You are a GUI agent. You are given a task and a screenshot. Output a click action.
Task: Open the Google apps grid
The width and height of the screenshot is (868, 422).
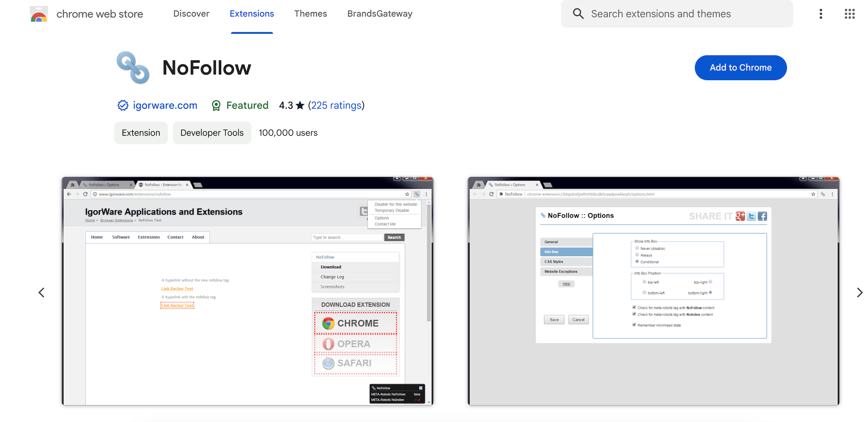pos(849,14)
